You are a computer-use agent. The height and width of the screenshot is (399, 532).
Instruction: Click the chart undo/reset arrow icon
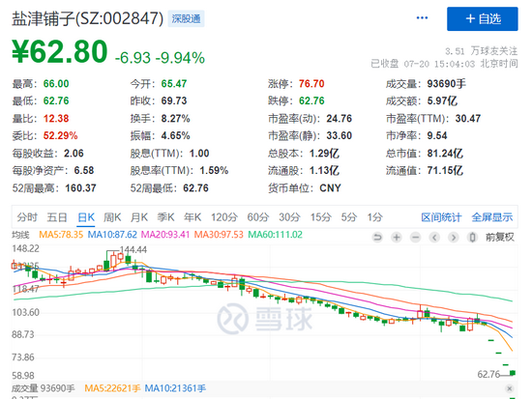[377, 238]
